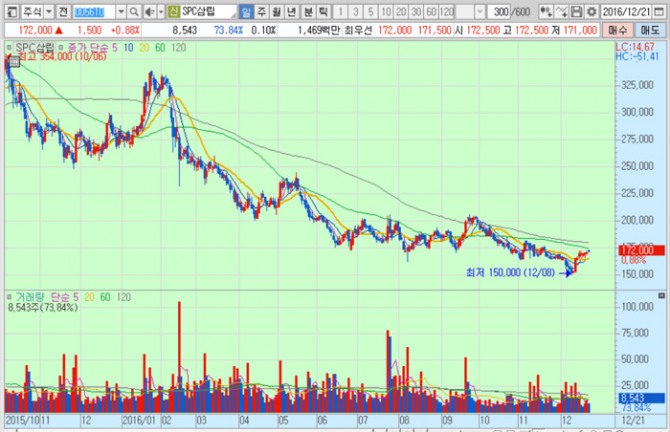Click the 60-day moving average color label
Viewport: 670px width, 432px height.
[161, 48]
